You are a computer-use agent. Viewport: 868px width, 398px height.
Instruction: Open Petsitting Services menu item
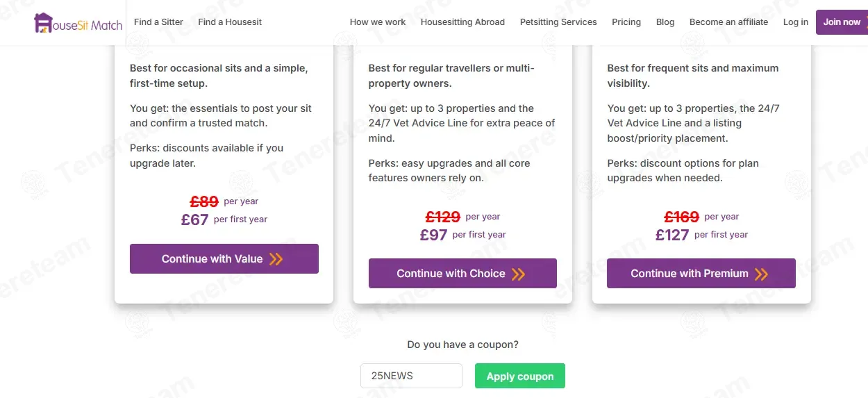point(558,22)
